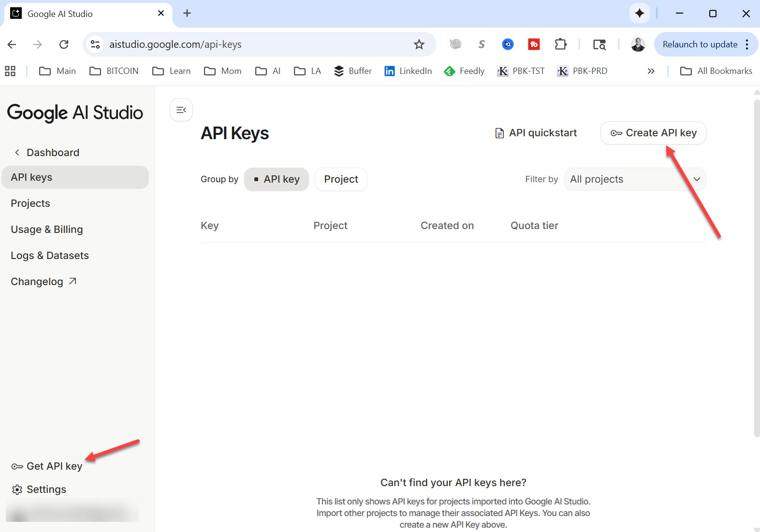Click the Gemini sparkle icon in title bar

[639, 14]
